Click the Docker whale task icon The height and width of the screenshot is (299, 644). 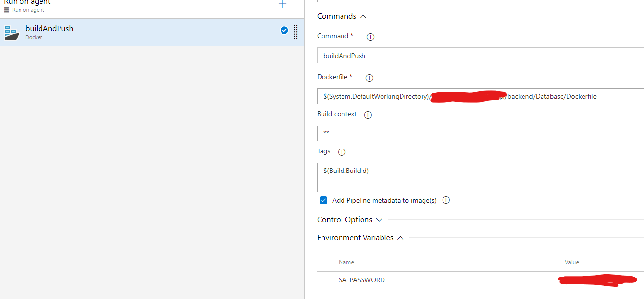coord(11,32)
